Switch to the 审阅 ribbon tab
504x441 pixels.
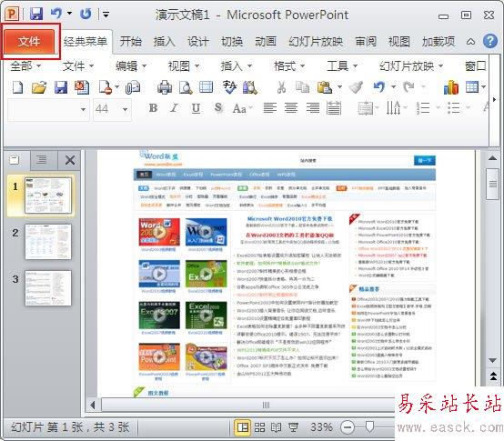[366, 42]
